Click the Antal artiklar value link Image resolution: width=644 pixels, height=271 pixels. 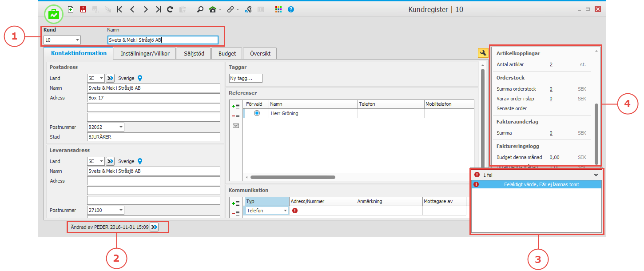point(551,64)
